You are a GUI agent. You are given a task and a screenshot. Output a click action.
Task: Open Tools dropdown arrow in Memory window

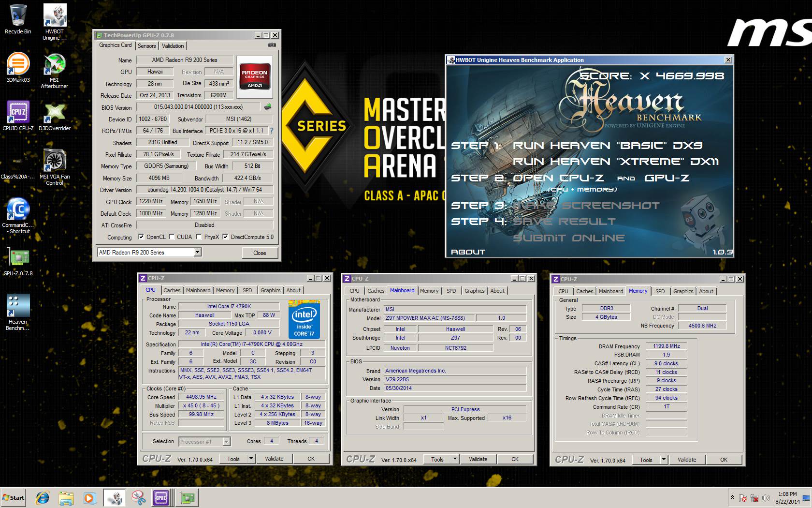[664, 459]
